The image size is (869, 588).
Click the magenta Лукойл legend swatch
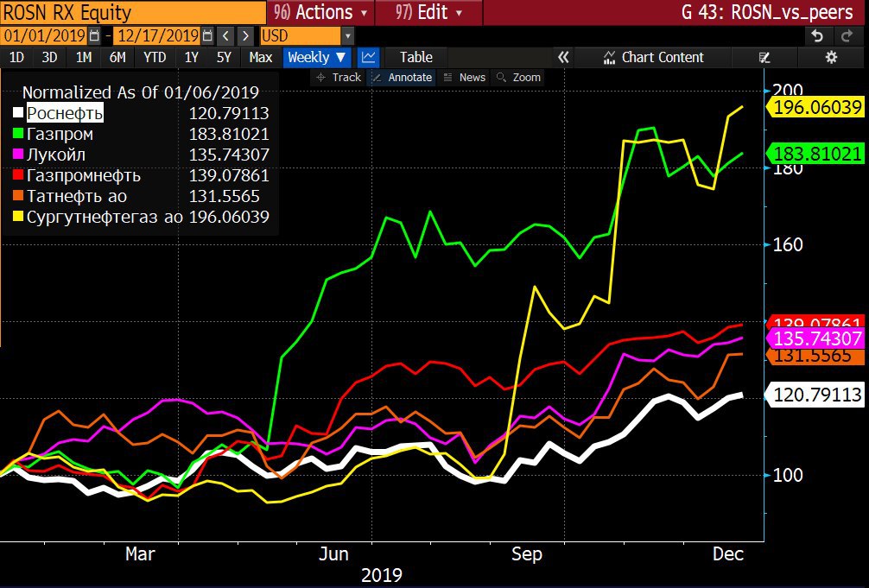tap(18, 155)
